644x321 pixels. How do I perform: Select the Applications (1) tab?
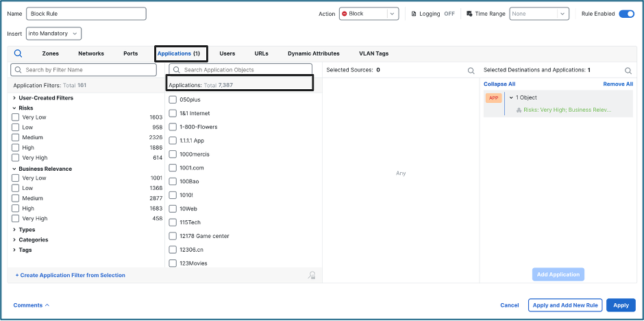pyautogui.click(x=179, y=53)
